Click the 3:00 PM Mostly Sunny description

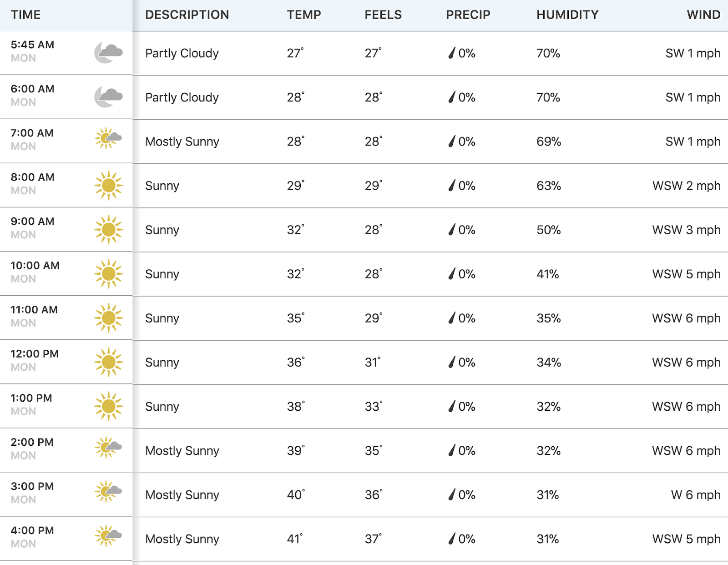tap(182, 494)
